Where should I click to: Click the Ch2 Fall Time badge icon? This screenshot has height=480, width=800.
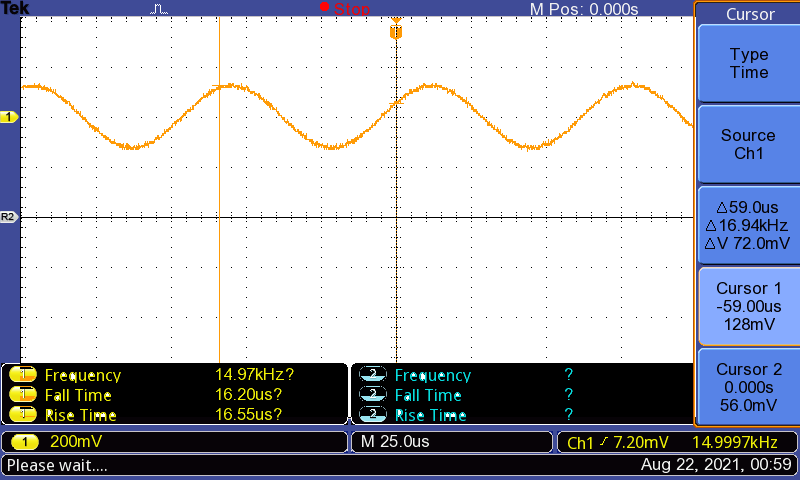click(373, 395)
